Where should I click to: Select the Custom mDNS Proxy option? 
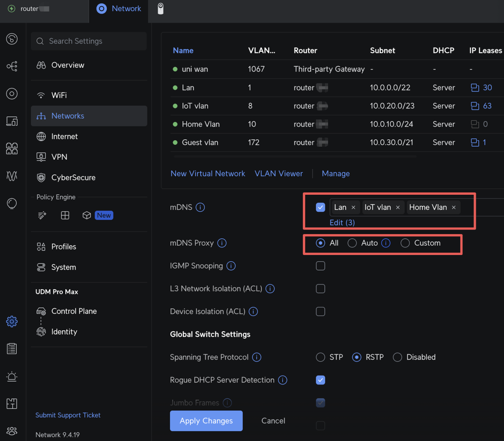(405, 243)
